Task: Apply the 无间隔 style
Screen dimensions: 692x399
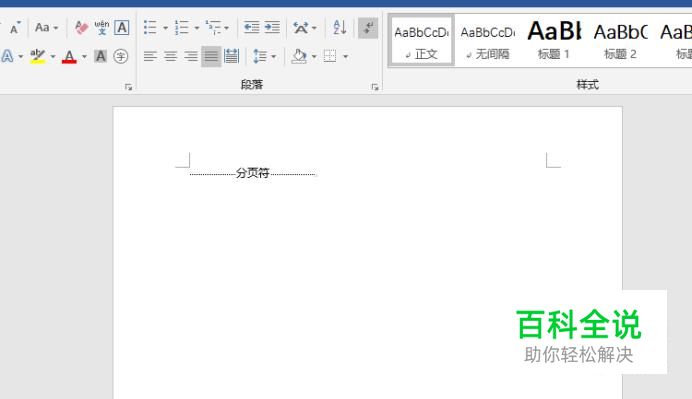Action: (488, 41)
